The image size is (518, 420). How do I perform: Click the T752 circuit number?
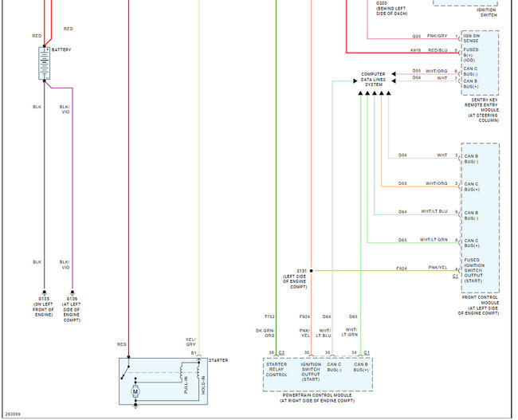269,316
